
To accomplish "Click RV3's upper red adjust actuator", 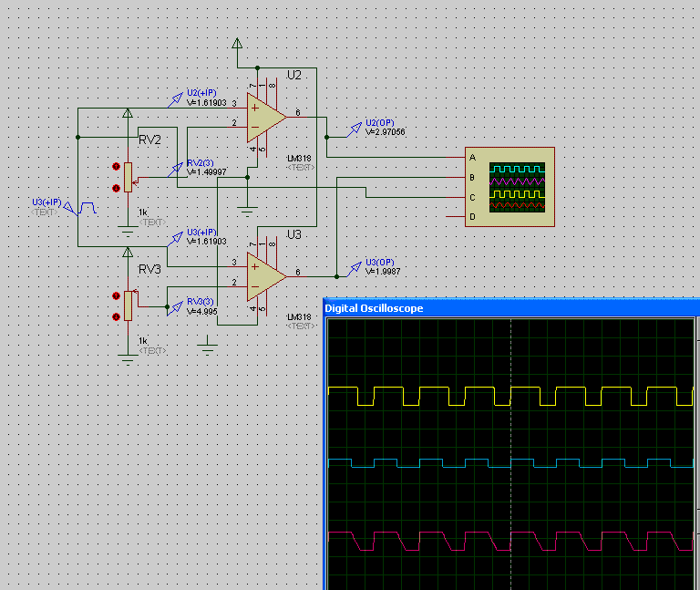I will point(116,295).
